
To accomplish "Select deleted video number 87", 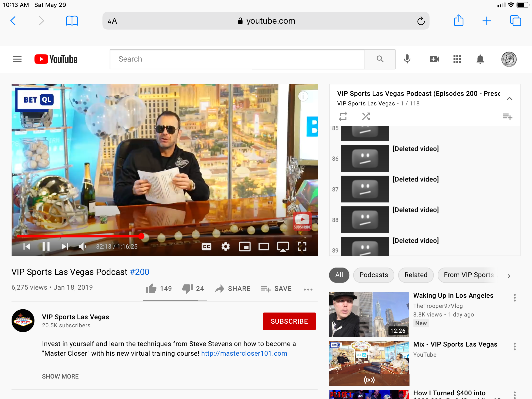I will click(x=425, y=189).
